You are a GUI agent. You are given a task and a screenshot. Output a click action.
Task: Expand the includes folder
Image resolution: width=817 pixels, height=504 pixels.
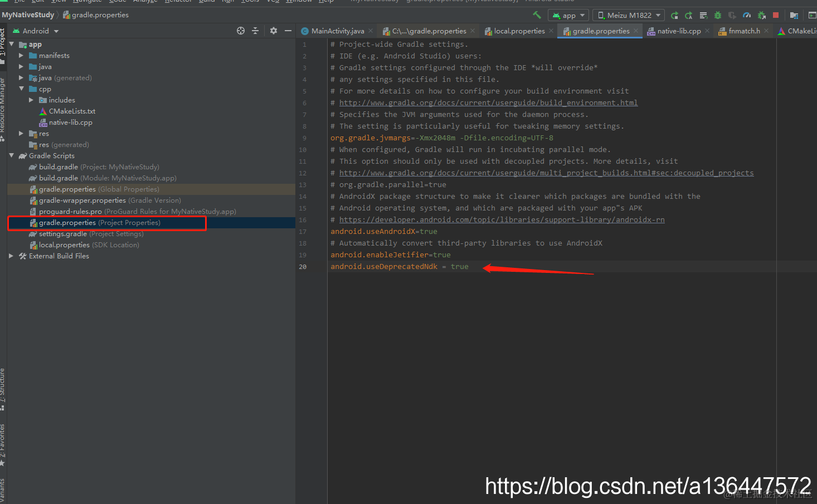(31, 100)
